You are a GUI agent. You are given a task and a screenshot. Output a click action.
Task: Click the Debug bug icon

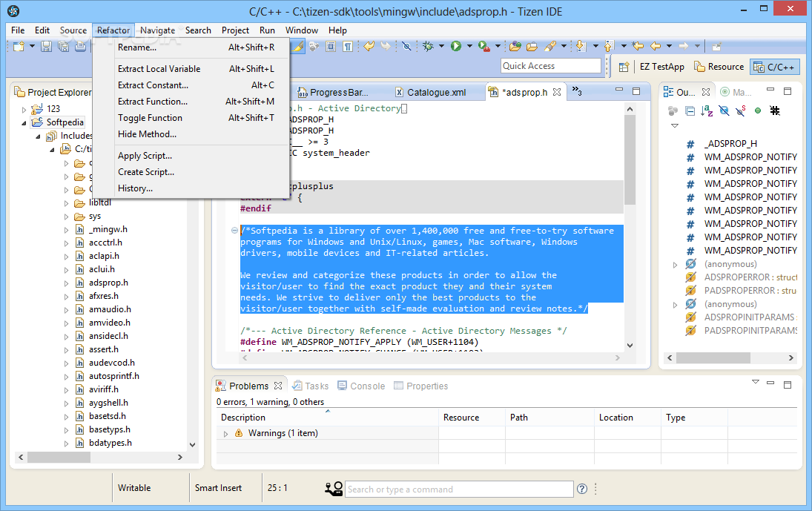point(428,47)
